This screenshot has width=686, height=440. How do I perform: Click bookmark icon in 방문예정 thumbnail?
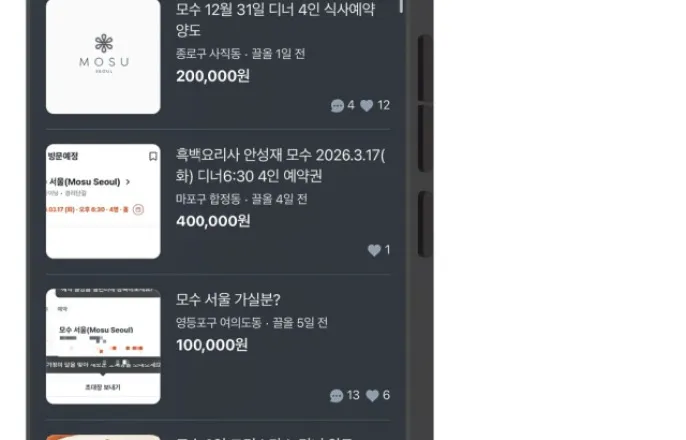pos(153,156)
